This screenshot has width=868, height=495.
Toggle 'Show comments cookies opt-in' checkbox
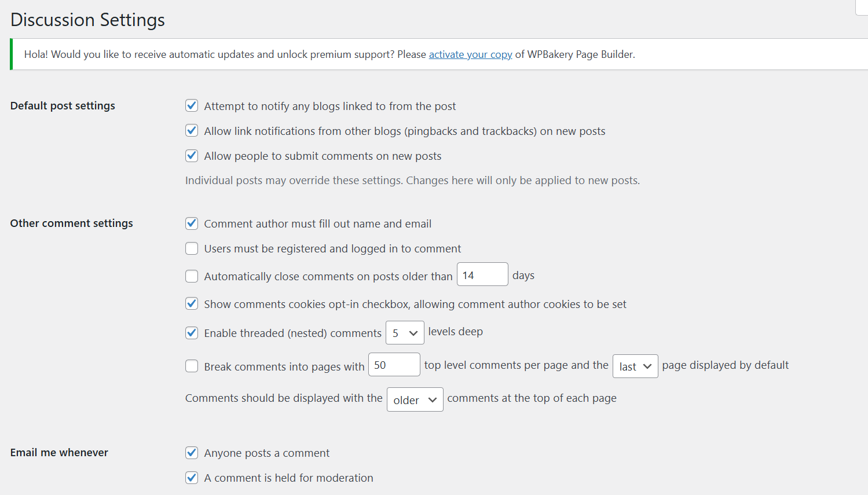pos(192,303)
